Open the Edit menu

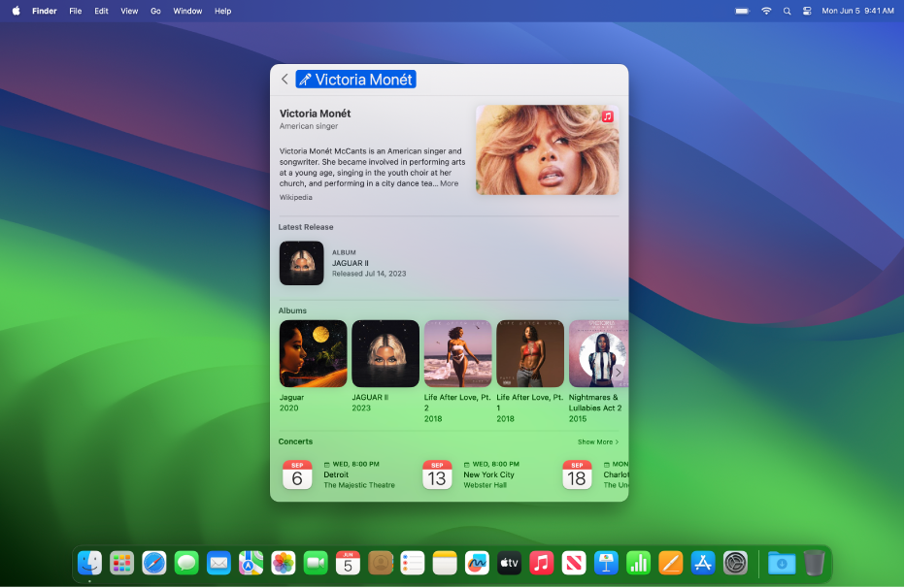click(101, 11)
